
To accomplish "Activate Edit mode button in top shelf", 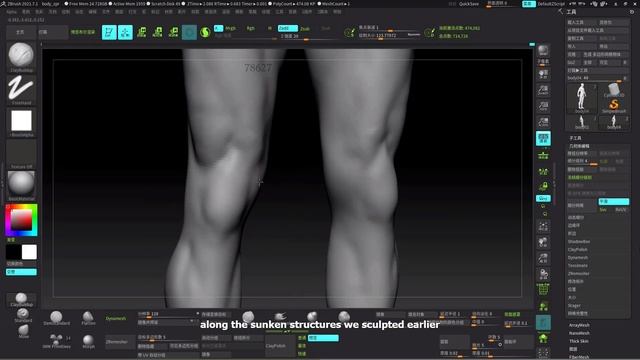I will (x=109, y=32).
